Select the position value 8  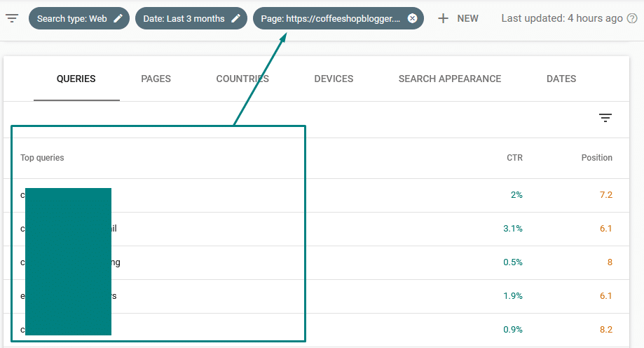tap(610, 262)
